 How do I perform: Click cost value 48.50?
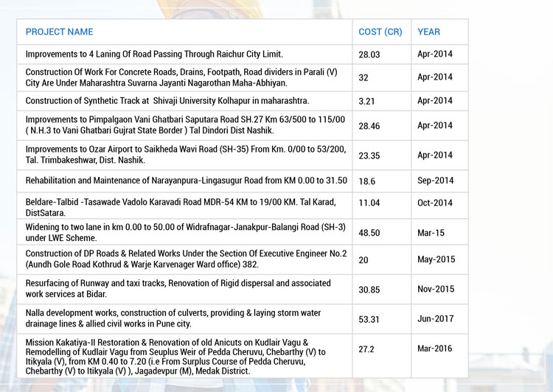coord(369,233)
